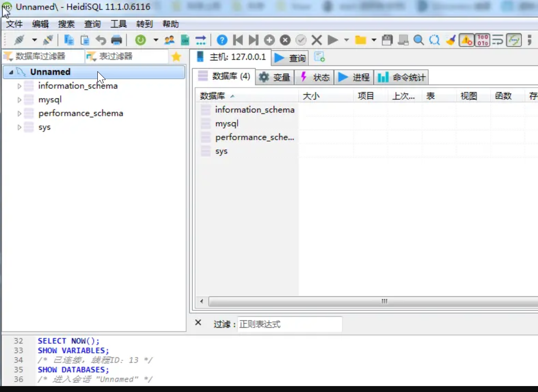Switch to the 主机: 127.0.0.1 tab
The image size is (538, 392).
(231, 57)
